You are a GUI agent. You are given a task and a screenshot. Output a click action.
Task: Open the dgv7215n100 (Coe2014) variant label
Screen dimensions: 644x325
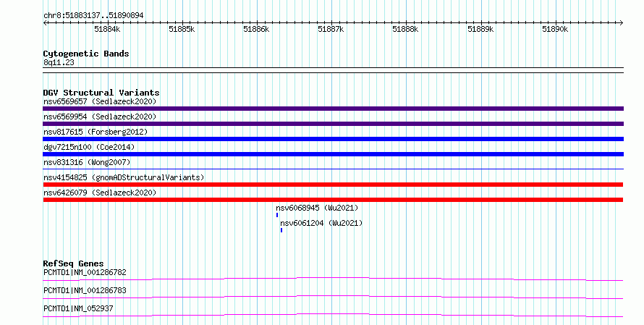point(89,147)
